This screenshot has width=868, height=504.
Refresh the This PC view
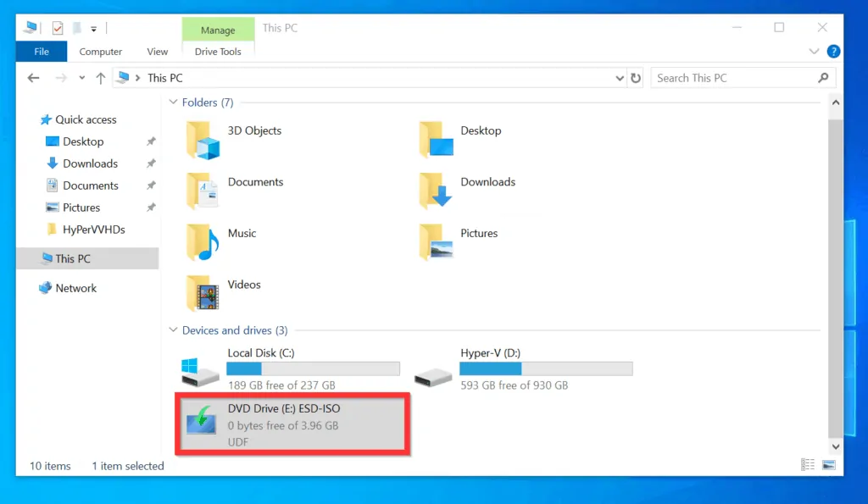tap(637, 78)
